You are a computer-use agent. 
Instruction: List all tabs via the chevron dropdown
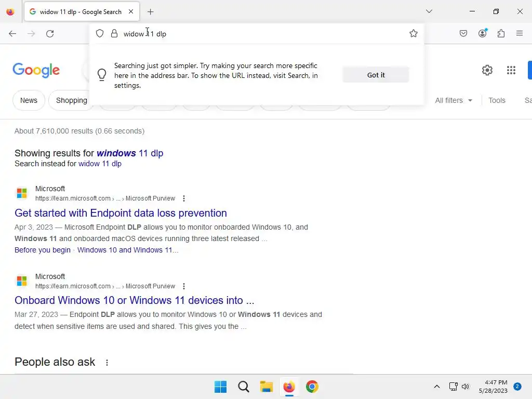click(429, 11)
